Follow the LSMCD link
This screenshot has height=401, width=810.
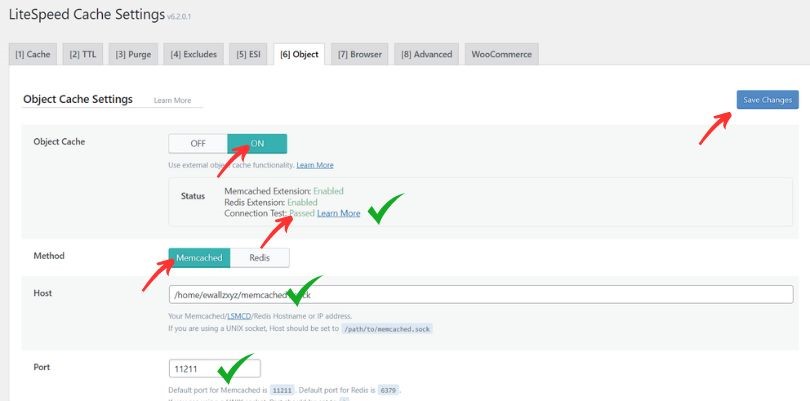tap(239, 316)
